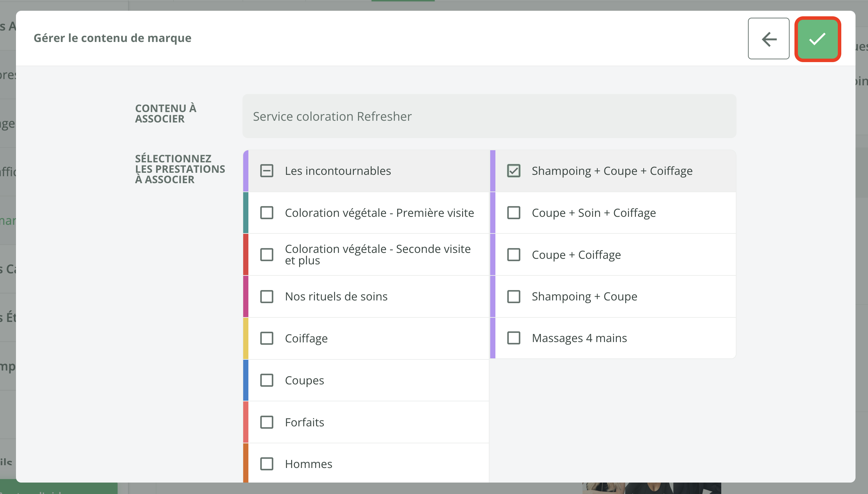The height and width of the screenshot is (494, 868).
Task: Click the Service coloration Refresher field
Action: (x=489, y=116)
